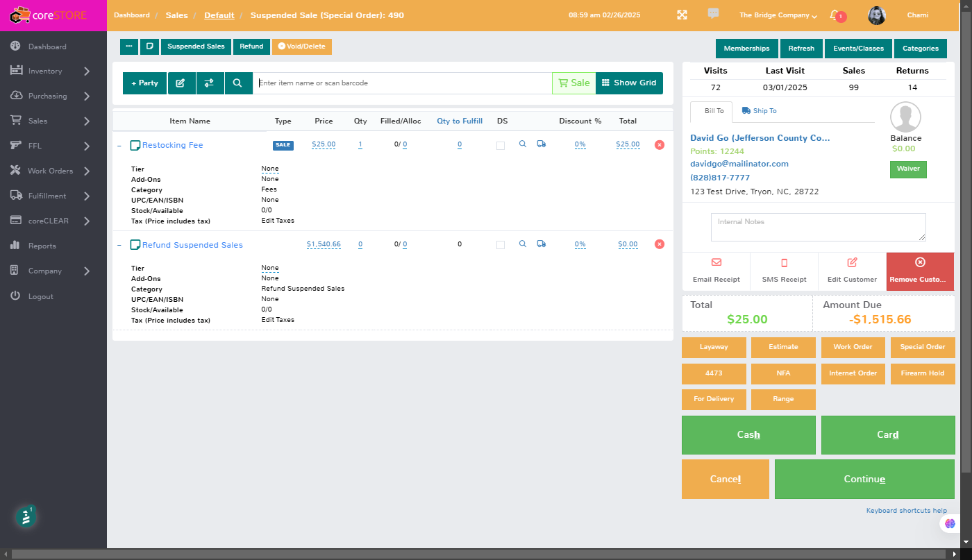
Task: Remove the Restocking Fee line item
Action: click(x=660, y=145)
